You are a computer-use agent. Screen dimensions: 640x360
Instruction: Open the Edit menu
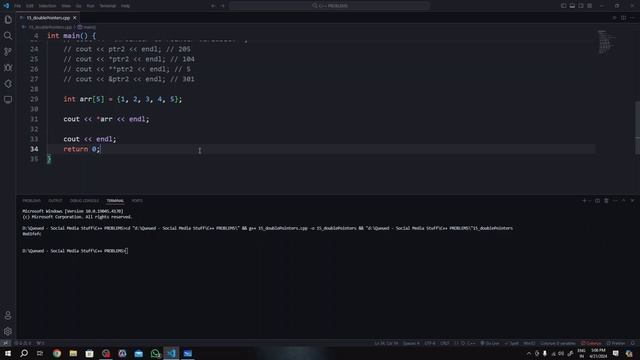click(30, 6)
